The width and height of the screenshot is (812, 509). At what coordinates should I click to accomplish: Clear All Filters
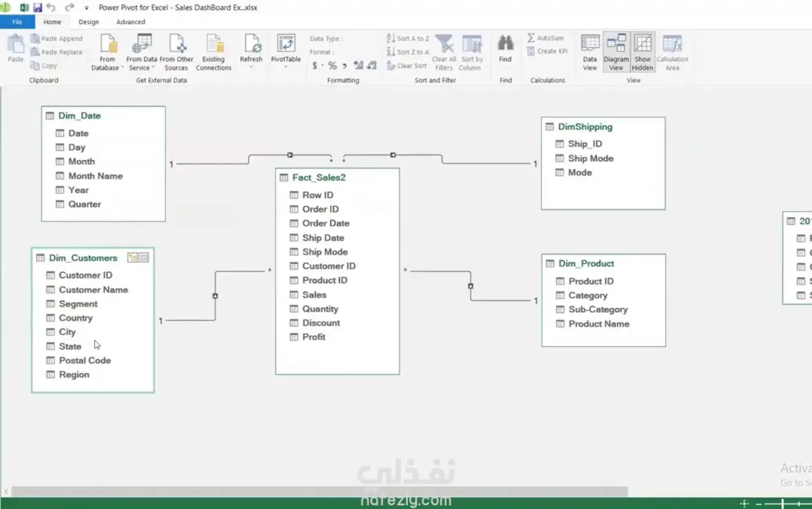point(444,53)
